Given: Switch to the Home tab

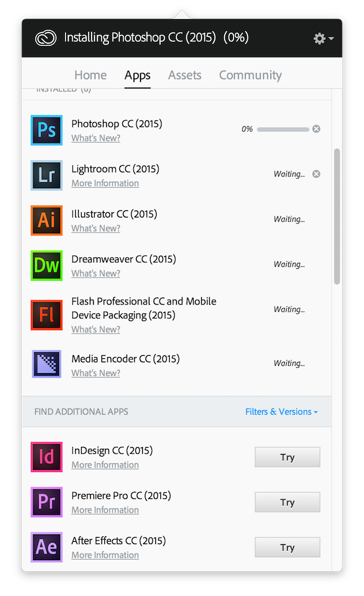Looking at the screenshot, I should pyautogui.click(x=91, y=75).
